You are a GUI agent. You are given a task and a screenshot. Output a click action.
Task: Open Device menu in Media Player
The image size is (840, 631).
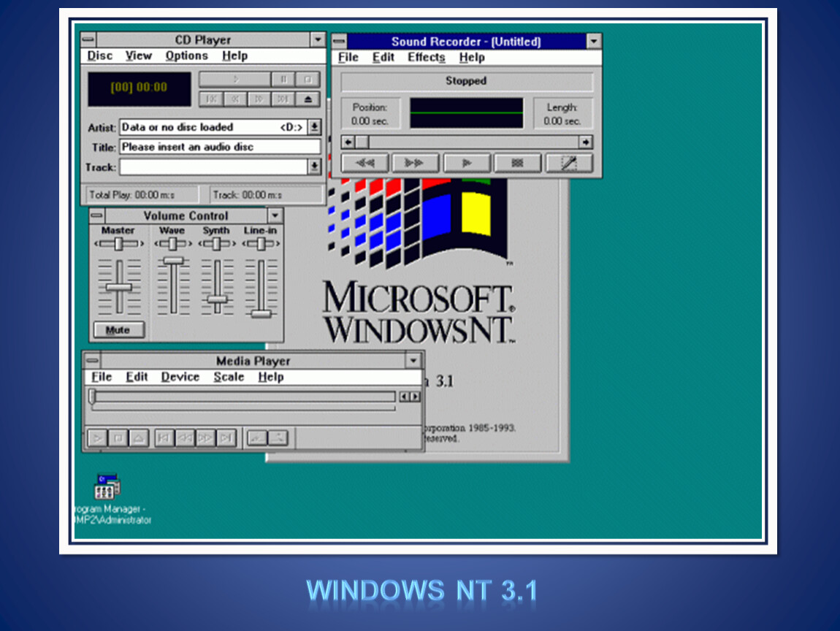(x=180, y=377)
